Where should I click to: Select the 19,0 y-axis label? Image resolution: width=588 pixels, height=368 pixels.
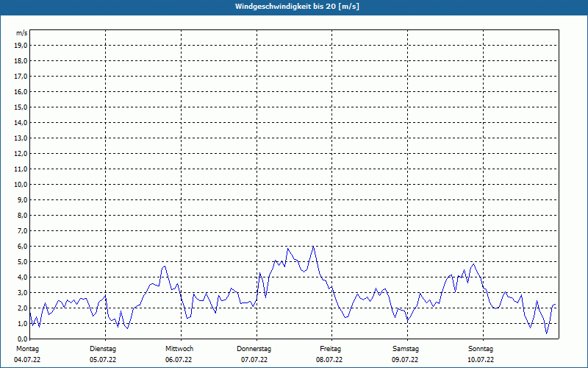pos(21,46)
